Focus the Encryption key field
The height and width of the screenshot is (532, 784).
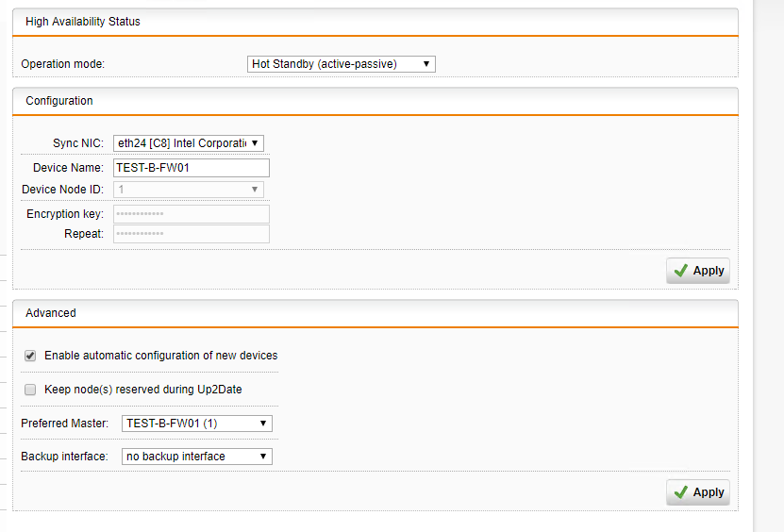tap(192, 214)
